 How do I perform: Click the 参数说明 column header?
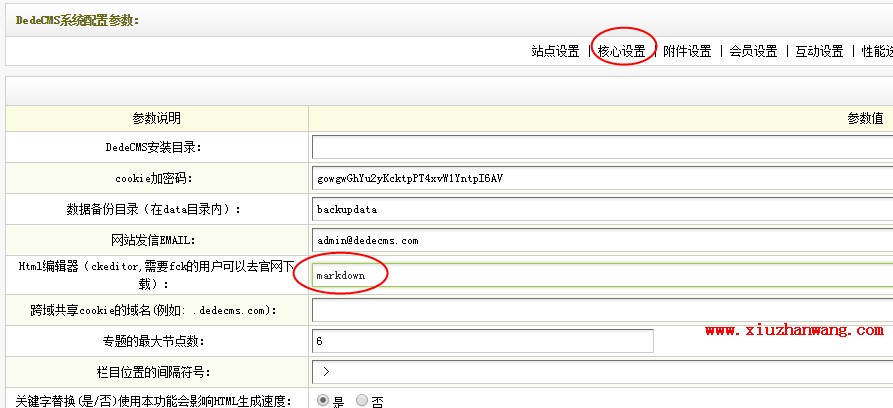tap(156, 118)
